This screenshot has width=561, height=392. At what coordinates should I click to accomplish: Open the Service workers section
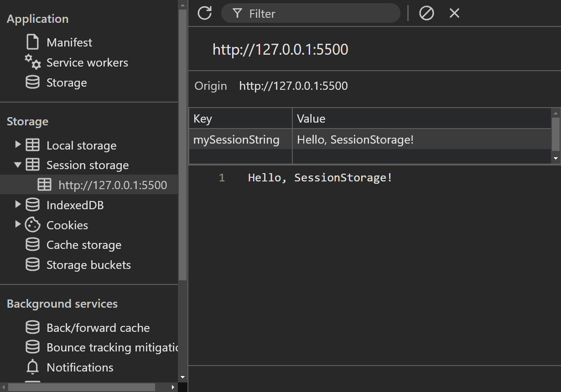(32, 62)
